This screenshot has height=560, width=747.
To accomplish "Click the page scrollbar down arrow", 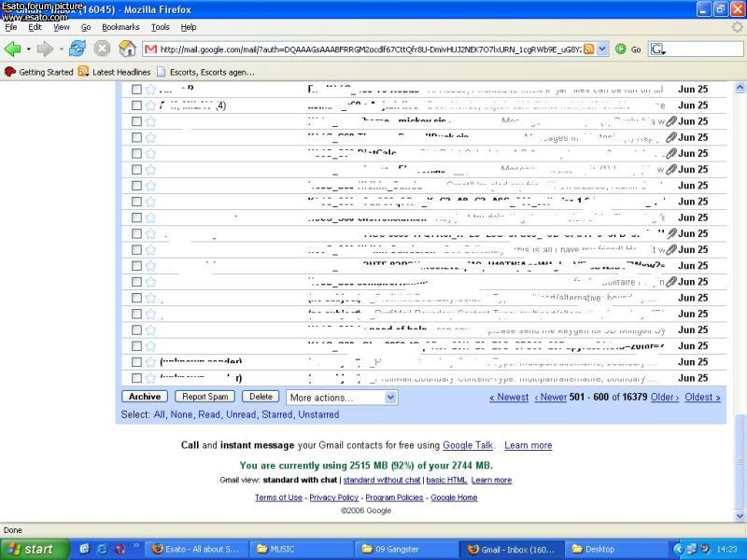I will pyautogui.click(x=740, y=516).
